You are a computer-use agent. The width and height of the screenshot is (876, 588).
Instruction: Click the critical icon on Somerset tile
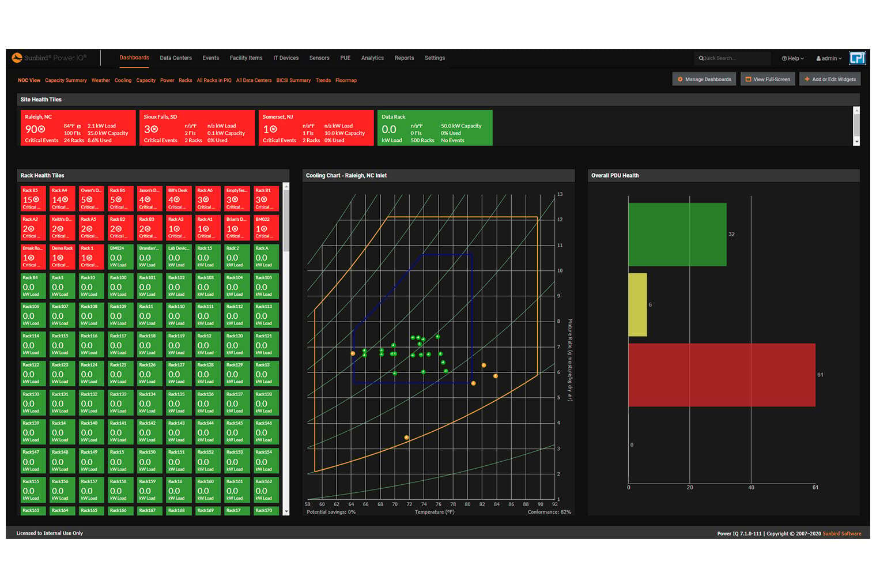point(273,130)
